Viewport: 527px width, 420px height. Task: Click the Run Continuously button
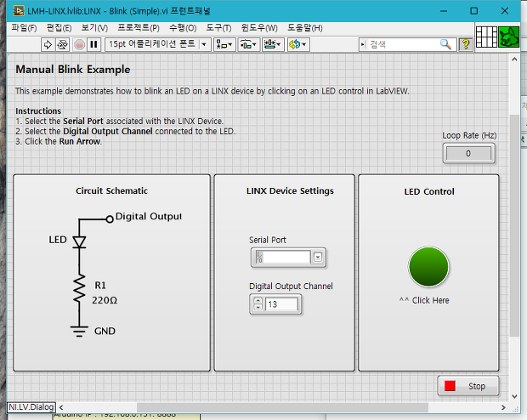click(x=63, y=44)
